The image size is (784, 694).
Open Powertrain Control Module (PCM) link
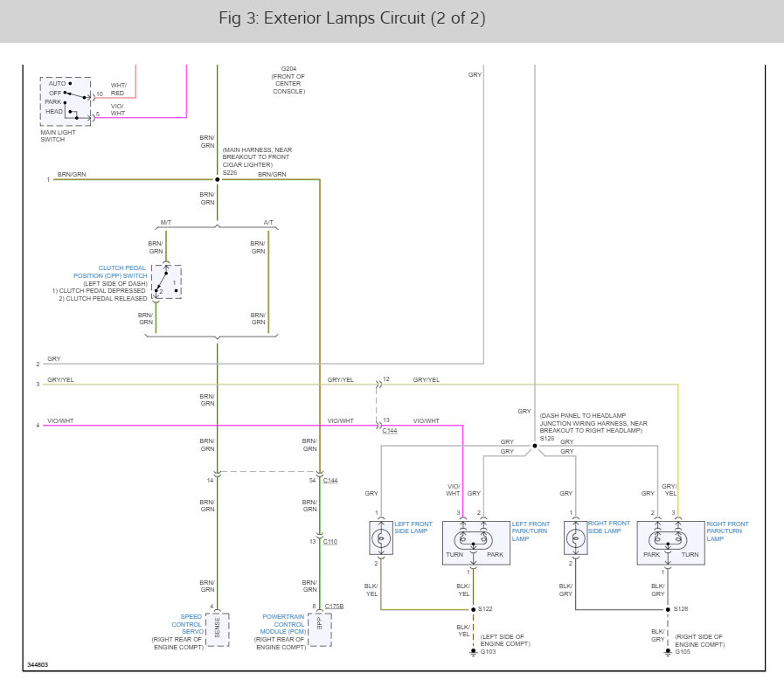coord(283,624)
